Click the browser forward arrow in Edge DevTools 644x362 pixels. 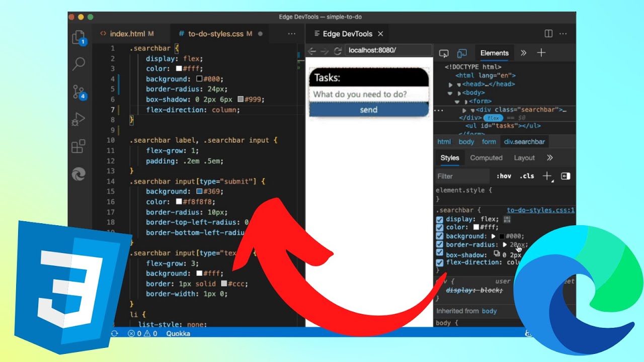click(x=325, y=51)
